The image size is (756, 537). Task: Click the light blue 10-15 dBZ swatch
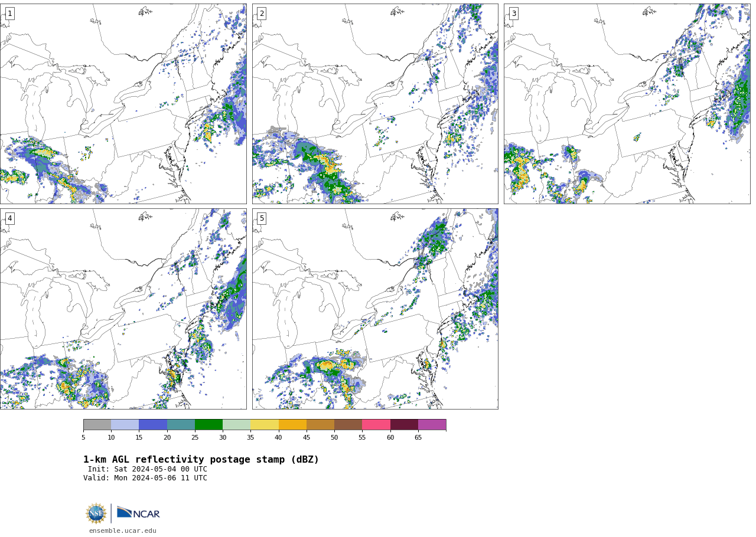pos(125,425)
